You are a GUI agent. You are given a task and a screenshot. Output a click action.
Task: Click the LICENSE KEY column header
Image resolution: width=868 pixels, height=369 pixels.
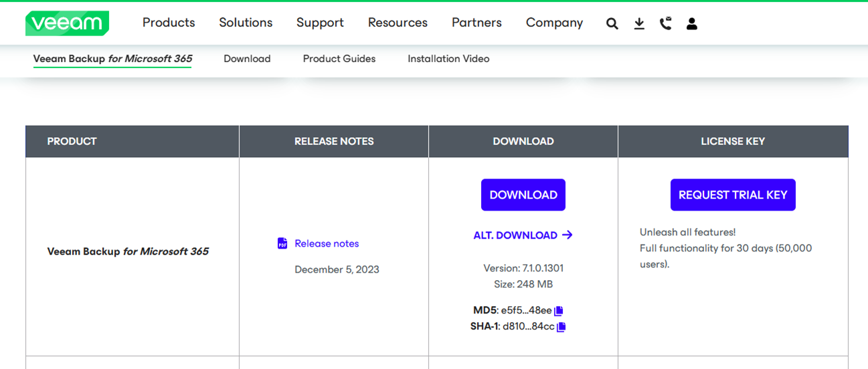(x=733, y=141)
